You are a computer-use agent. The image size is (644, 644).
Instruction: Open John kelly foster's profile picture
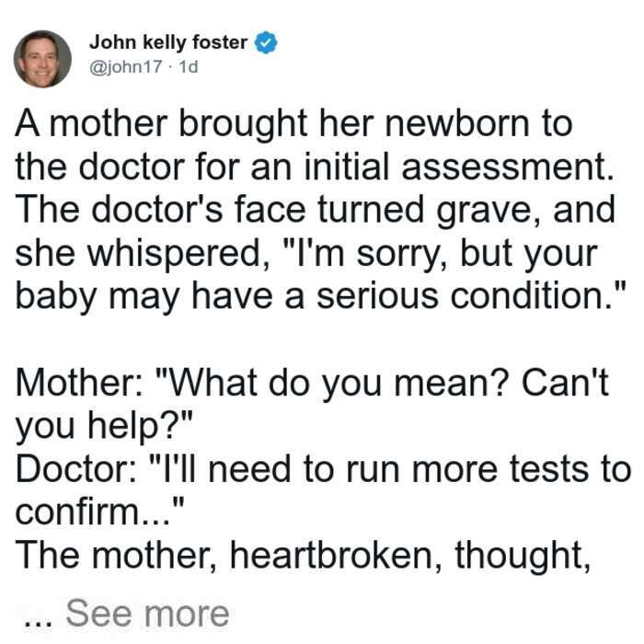[42, 59]
